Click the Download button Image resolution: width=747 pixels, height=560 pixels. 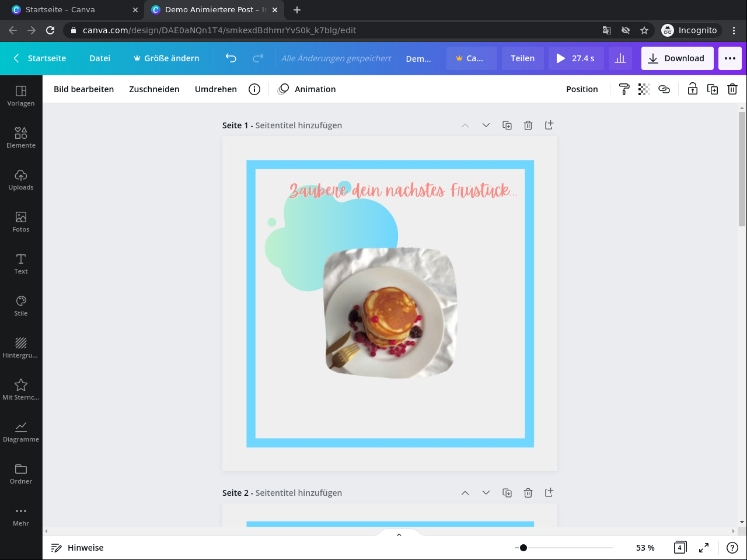tap(678, 58)
